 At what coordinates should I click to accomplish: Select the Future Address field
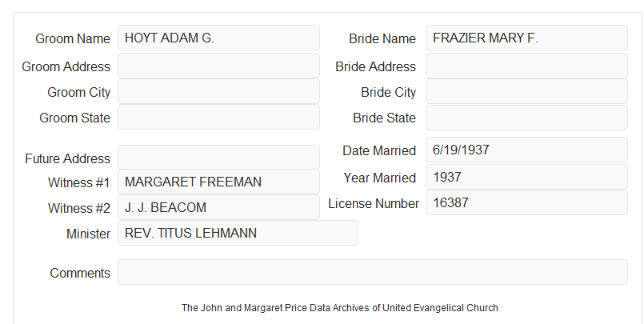[x=218, y=158]
